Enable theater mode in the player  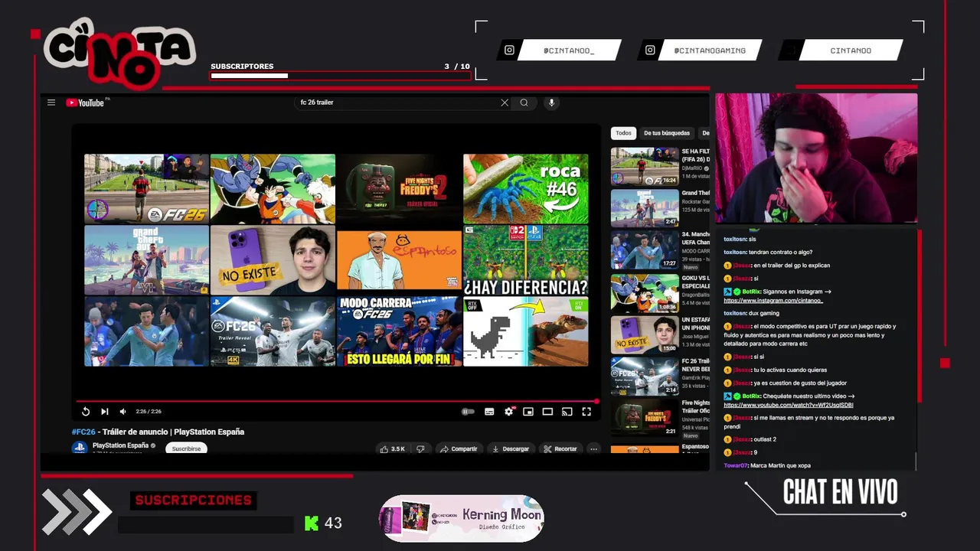click(547, 412)
